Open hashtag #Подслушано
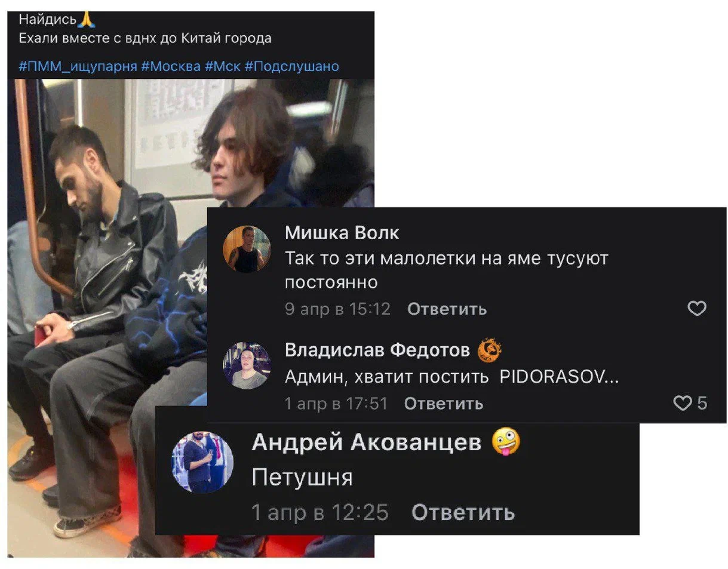 [292, 66]
